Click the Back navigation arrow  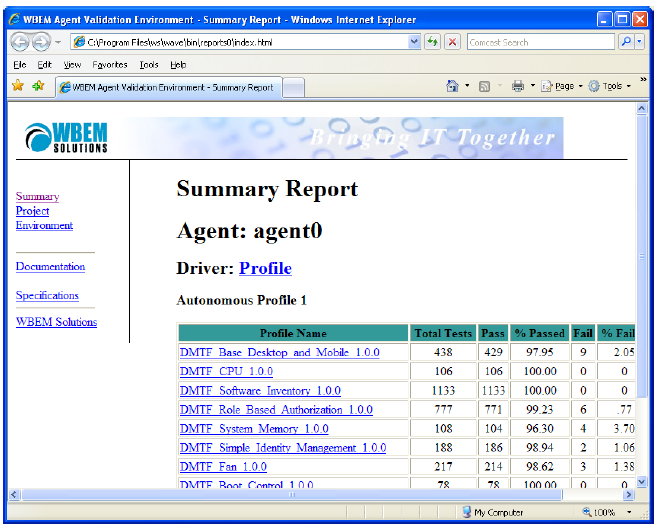tap(20, 42)
